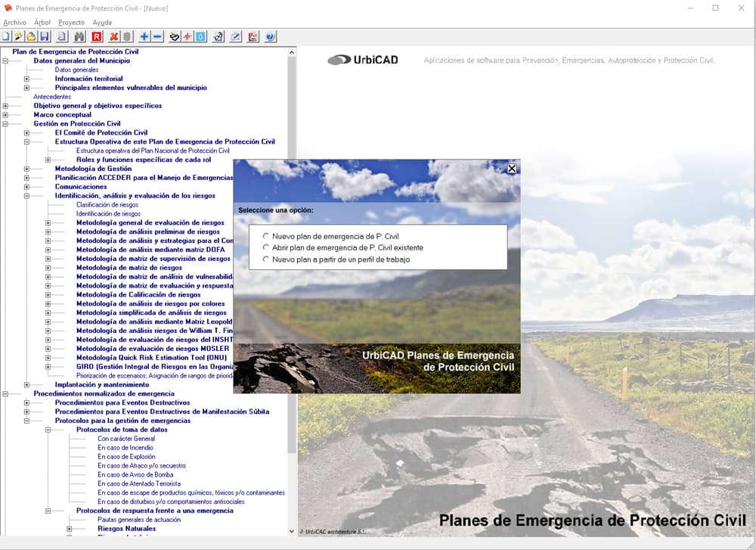Select Metodología de análisis mediante matriz DOFA
The image size is (756, 550).
pos(150,250)
